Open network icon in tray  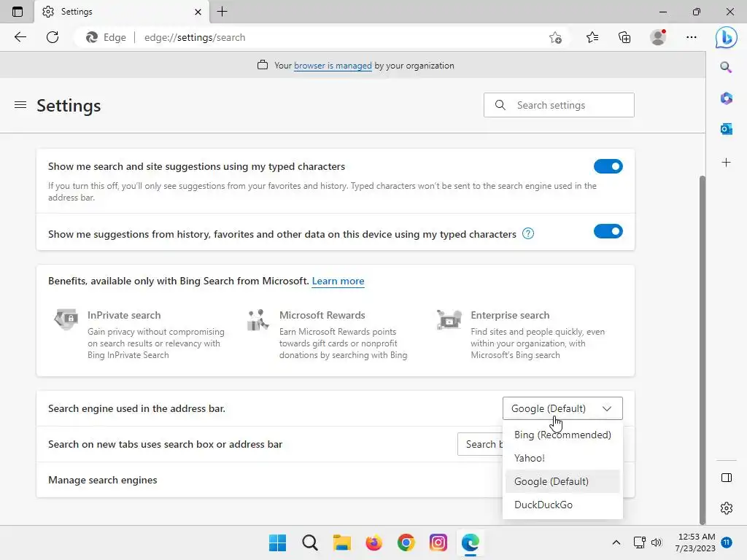(x=639, y=542)
